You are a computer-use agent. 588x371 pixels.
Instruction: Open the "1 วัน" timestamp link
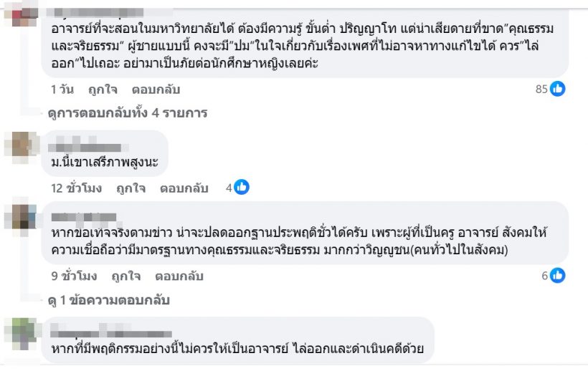62,90
